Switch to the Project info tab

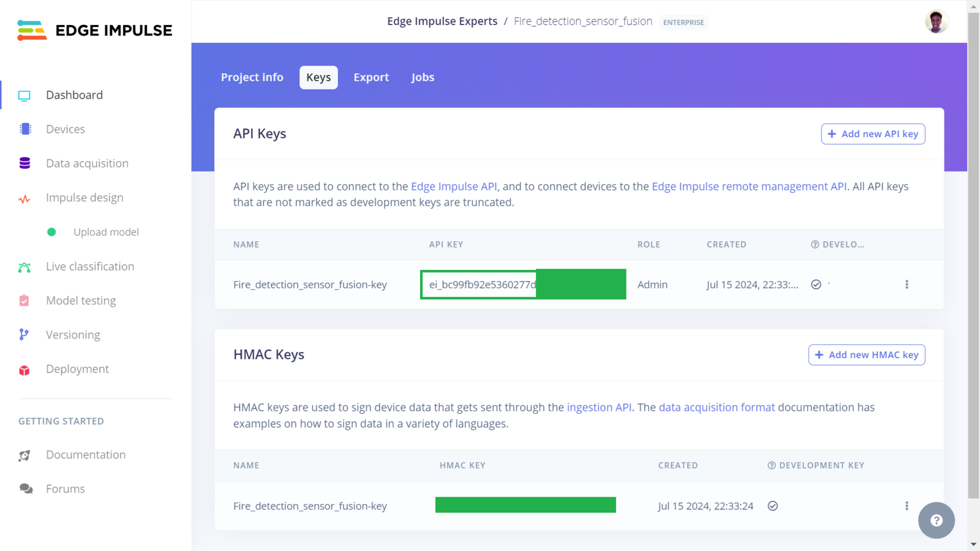click(x=252, y=77)
